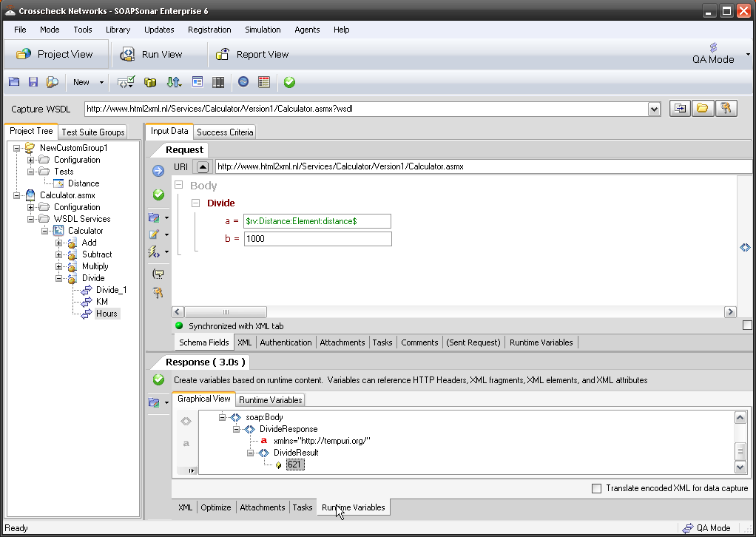Open the New dropdown in the toolbar
This screenshot has width=756, height=537.
pyautogui.click(x=88, y=82)
